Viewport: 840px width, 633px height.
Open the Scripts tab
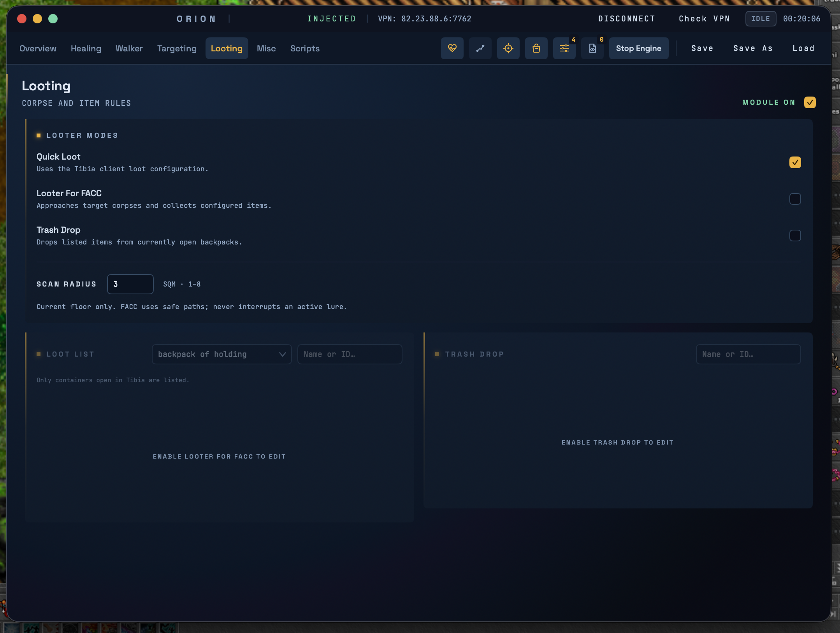coord(305,48)
